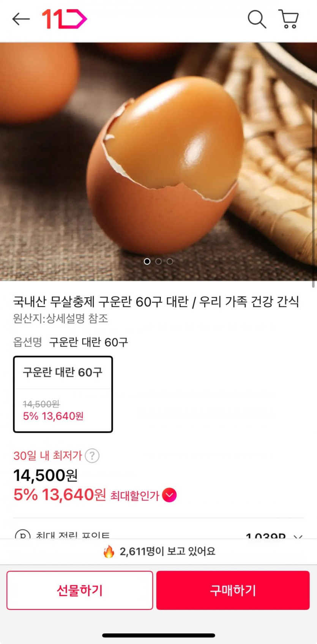Jump to the third carousel dot
Image resolution: width=317 pixels, height=644 pixels.
tap(170, 261)
